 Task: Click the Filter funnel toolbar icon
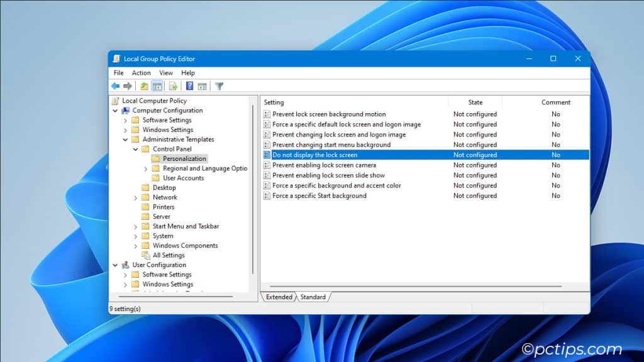(219, 86)
